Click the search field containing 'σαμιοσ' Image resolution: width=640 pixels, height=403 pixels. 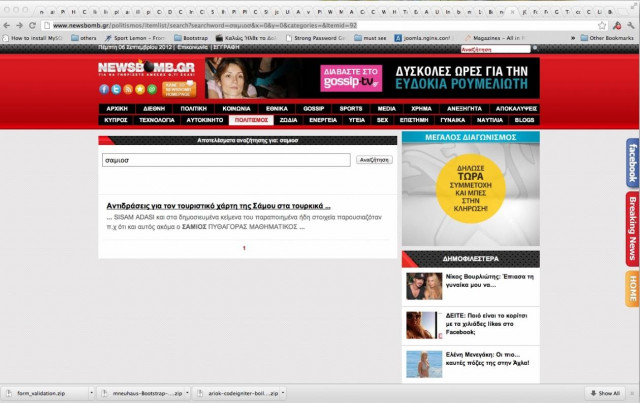[226, 160]
